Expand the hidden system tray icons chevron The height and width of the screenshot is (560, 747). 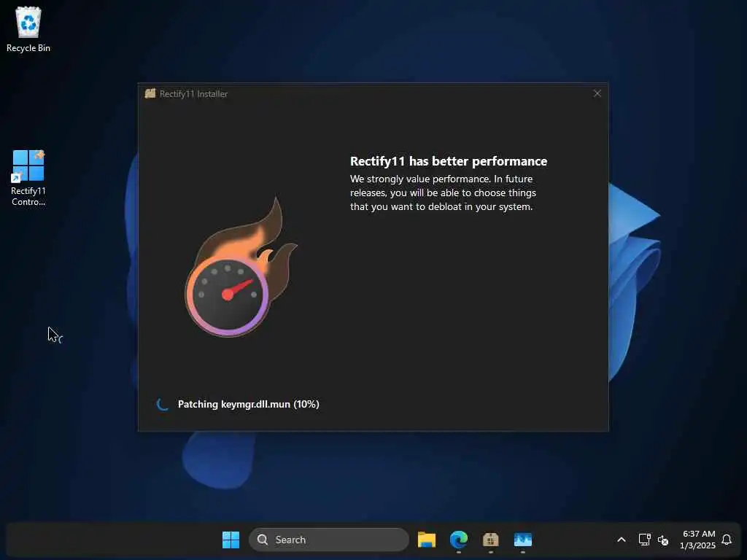click(x=622, y=540)
